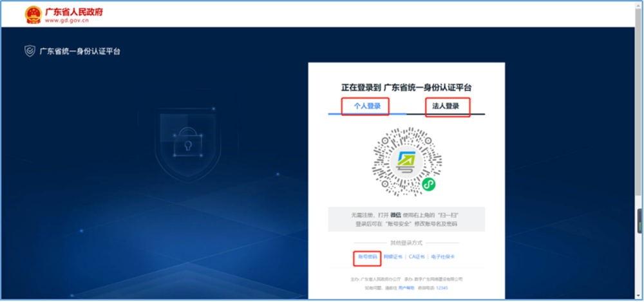Click the national emblem logo in header
The height and width of the screenshot is (302, 644).
pyautogui.click(x=33, y=15)
